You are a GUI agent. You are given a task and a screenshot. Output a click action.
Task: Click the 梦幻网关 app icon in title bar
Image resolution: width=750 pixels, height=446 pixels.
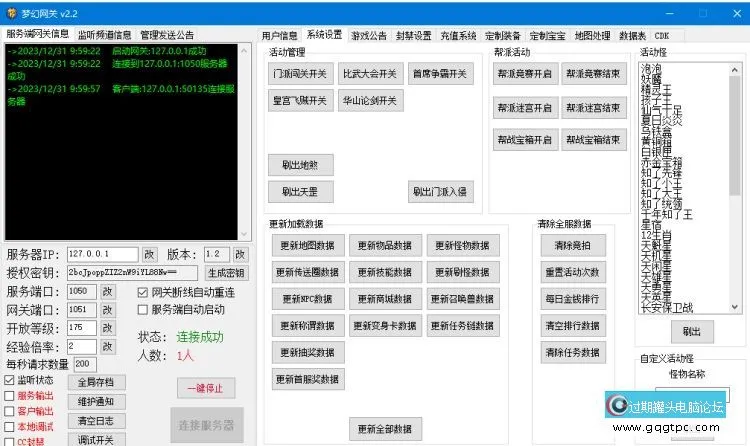click(11, 13)
